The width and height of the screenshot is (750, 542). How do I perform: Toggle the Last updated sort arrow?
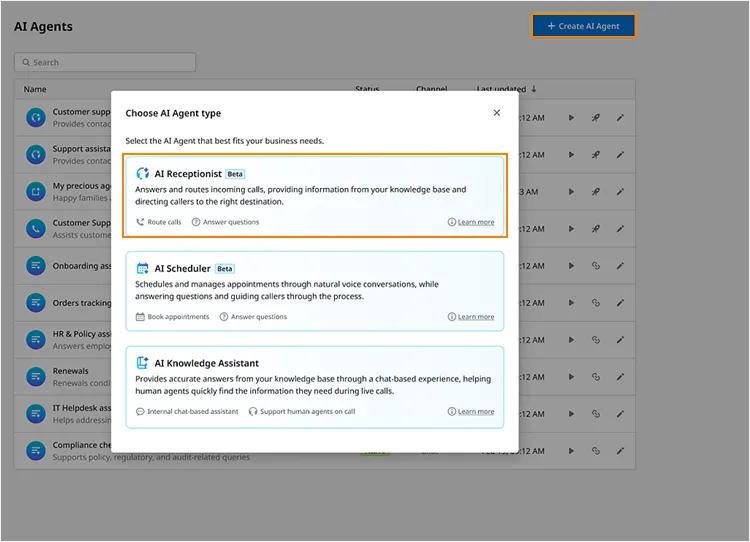click(534, 89)
